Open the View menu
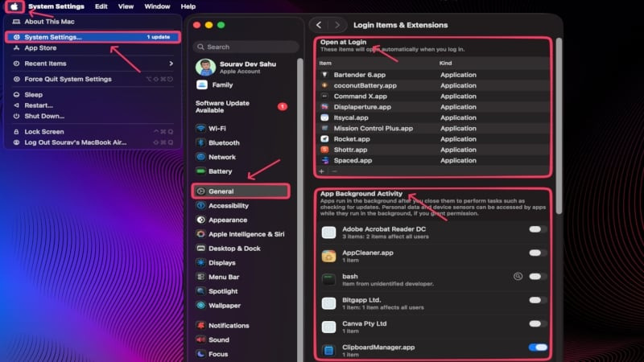 [x=126, y=6]
